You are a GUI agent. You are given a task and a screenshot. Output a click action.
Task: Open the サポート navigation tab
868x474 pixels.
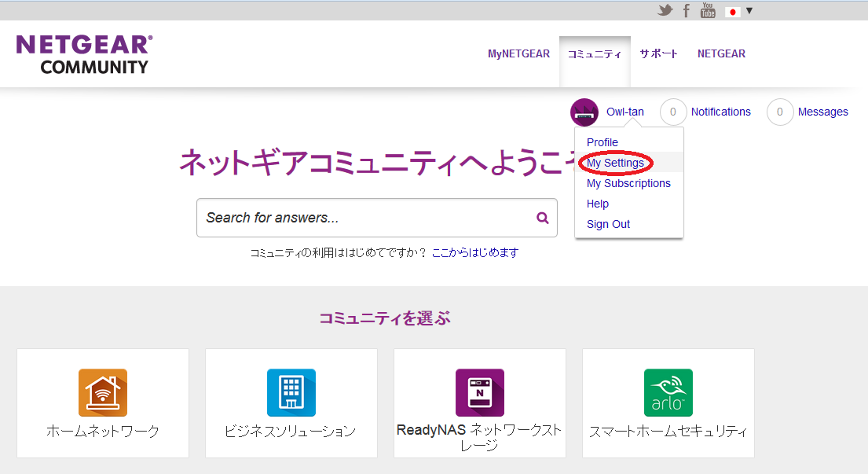659,53
